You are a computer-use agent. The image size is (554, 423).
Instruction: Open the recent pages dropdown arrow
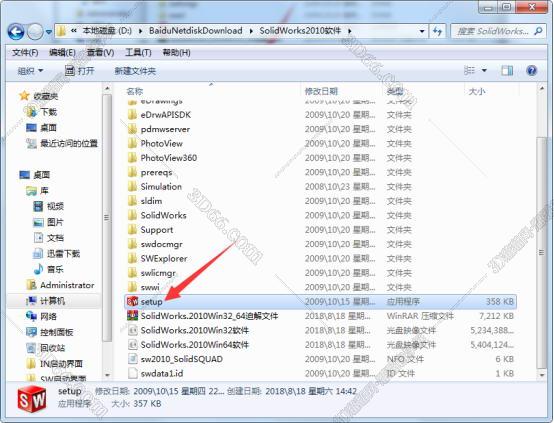tap(48, 32)
